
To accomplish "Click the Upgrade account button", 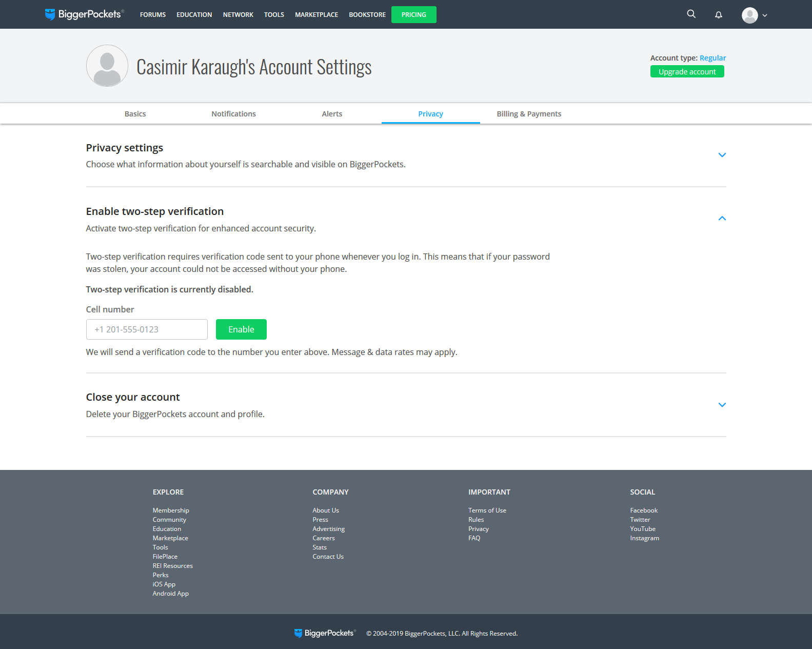I will click(x=687, y=72).
